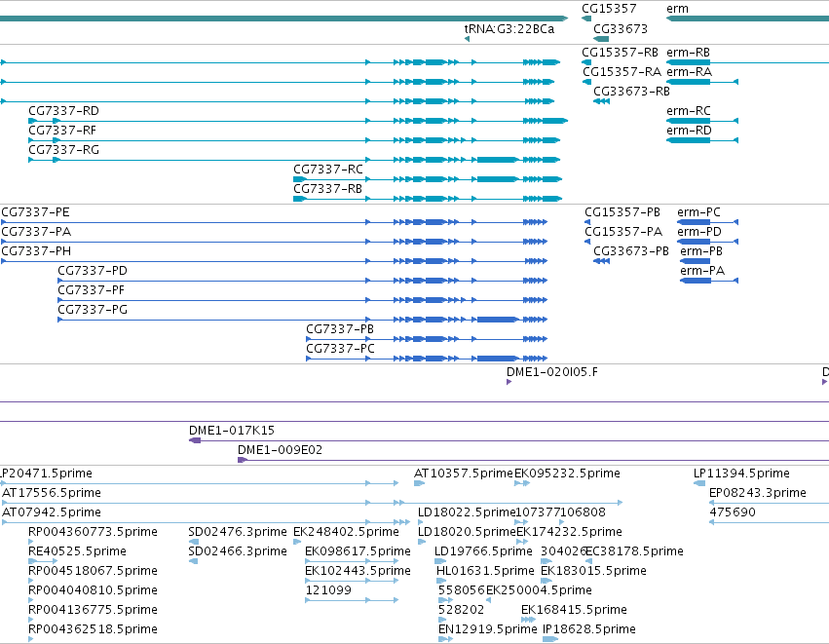Select the CG33673 gene label
The image size is (829, 644).
tap(621, 28)
